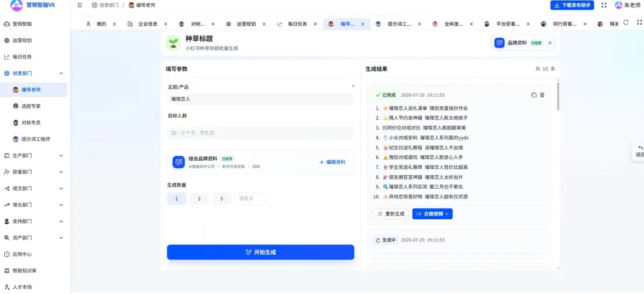Click the 重新生成 button
Image resolution: width=644 pixels, height=294 pixels.
(391, 214)
